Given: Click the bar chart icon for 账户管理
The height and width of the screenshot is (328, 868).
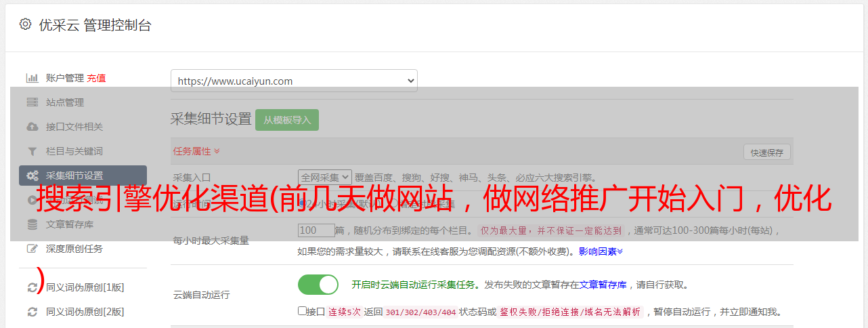Looking at the screenshot, I should coord(32,78).
